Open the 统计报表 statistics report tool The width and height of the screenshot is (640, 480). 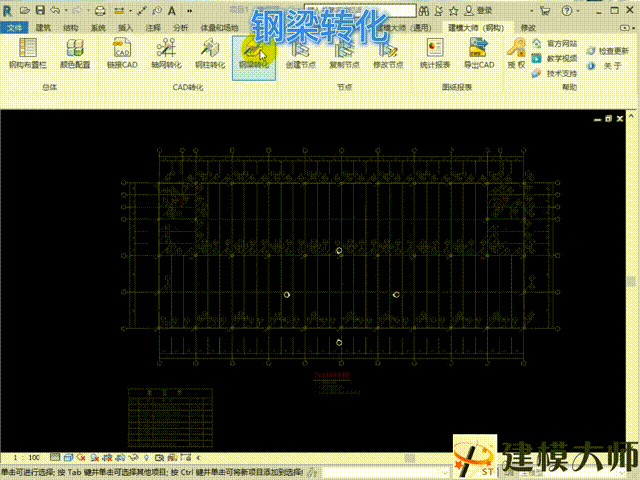coord(435,53)
